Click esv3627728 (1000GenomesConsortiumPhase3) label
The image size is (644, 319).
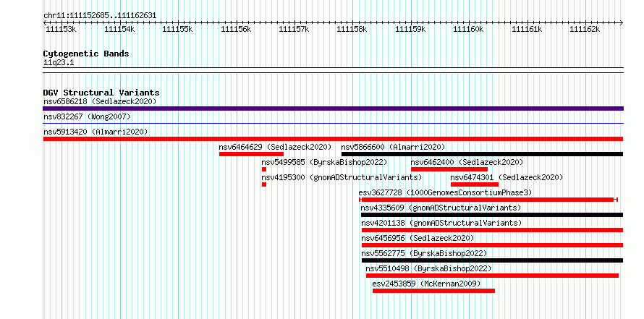pyautogui.click(x=445, y=192)
